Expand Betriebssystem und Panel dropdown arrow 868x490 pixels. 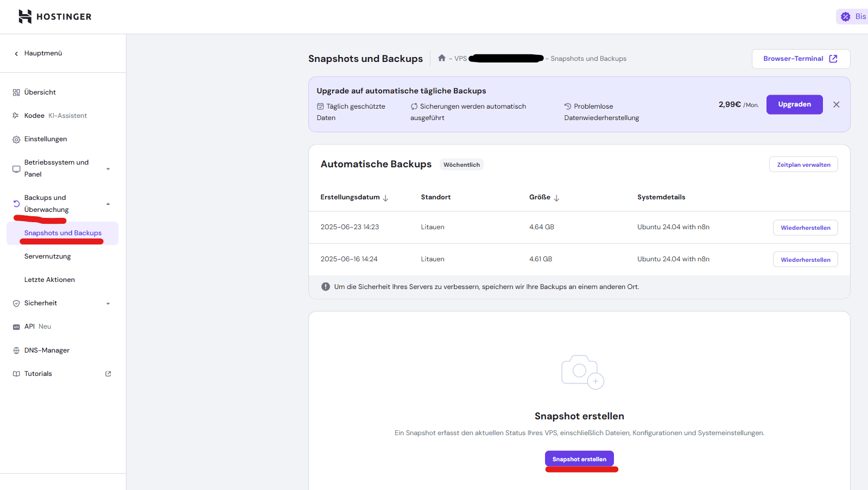(108, 169)
